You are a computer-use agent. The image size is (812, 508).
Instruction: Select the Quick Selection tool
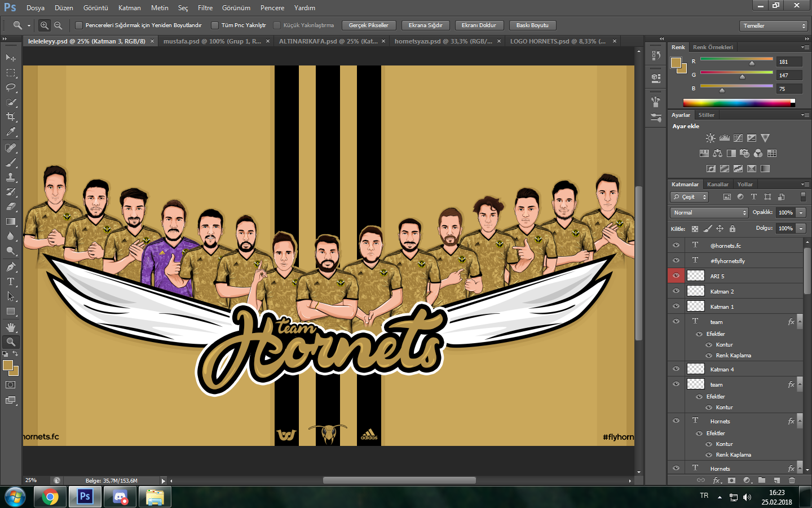click(x=11, y=102)
